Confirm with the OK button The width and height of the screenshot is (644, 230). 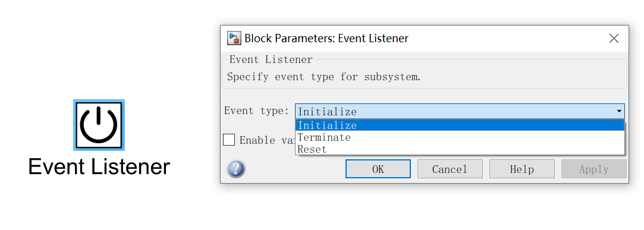378,169
